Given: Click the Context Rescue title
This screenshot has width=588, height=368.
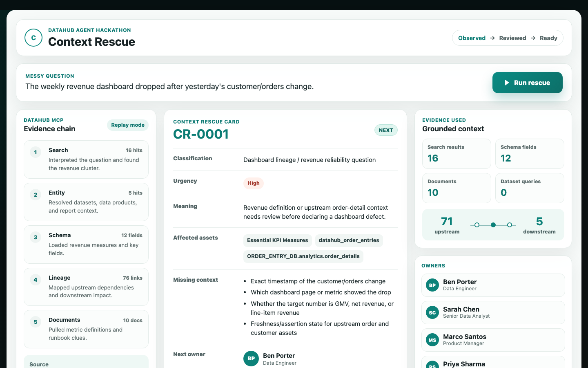Looking at the screenshot, I should [91, 42].
